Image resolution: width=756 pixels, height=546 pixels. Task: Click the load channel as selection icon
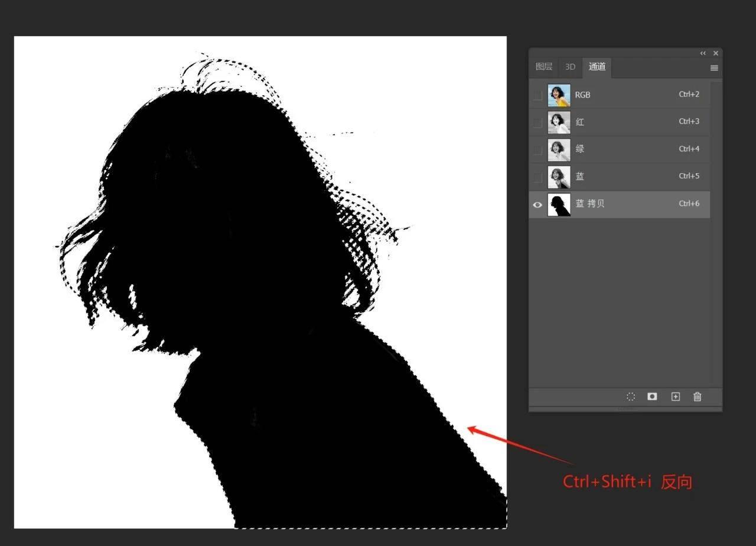[x=631, y=396]
